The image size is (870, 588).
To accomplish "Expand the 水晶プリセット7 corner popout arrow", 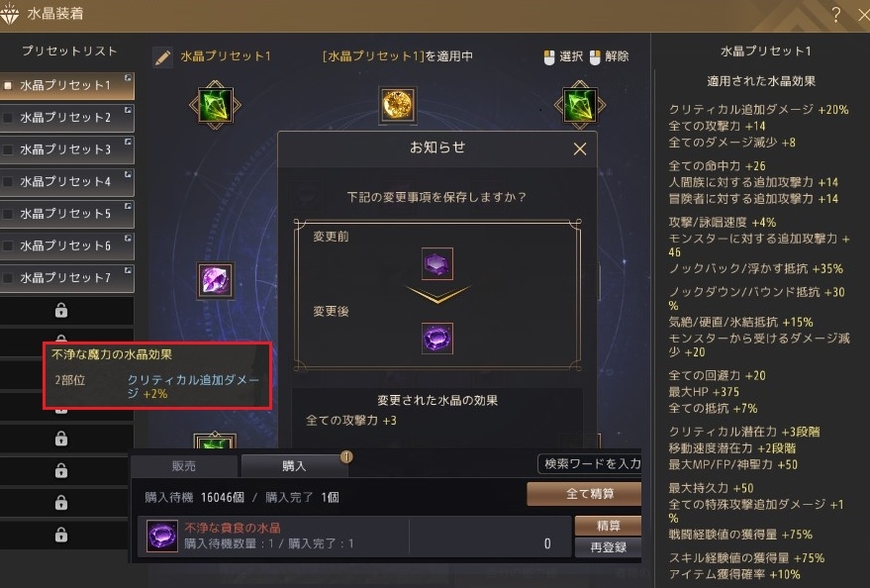I will (x=128, y=270).
